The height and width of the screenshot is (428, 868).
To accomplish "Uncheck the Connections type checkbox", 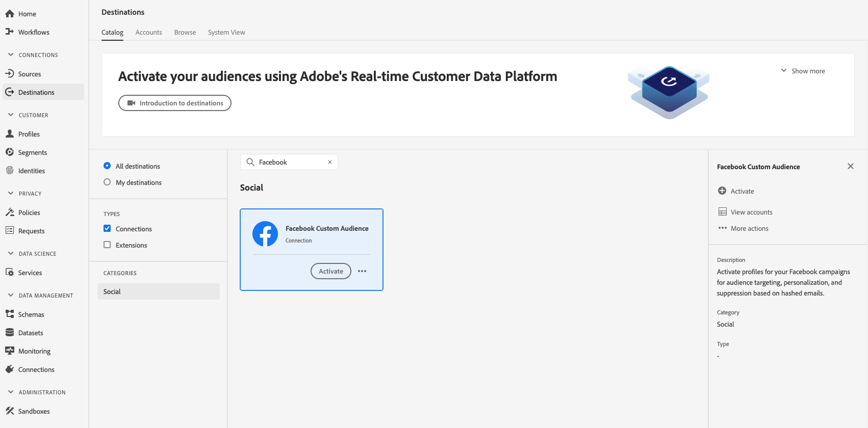I will click(x=107, y=228).
